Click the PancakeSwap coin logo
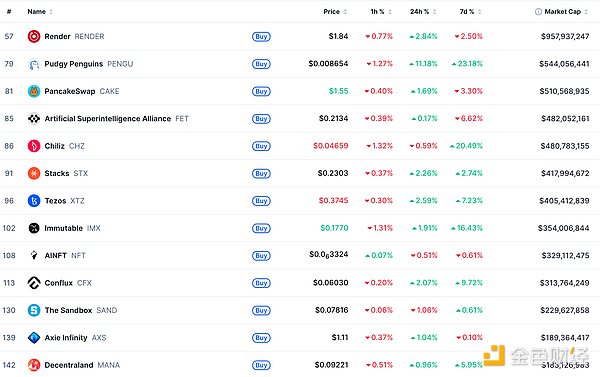 click(x=34, y=91)
